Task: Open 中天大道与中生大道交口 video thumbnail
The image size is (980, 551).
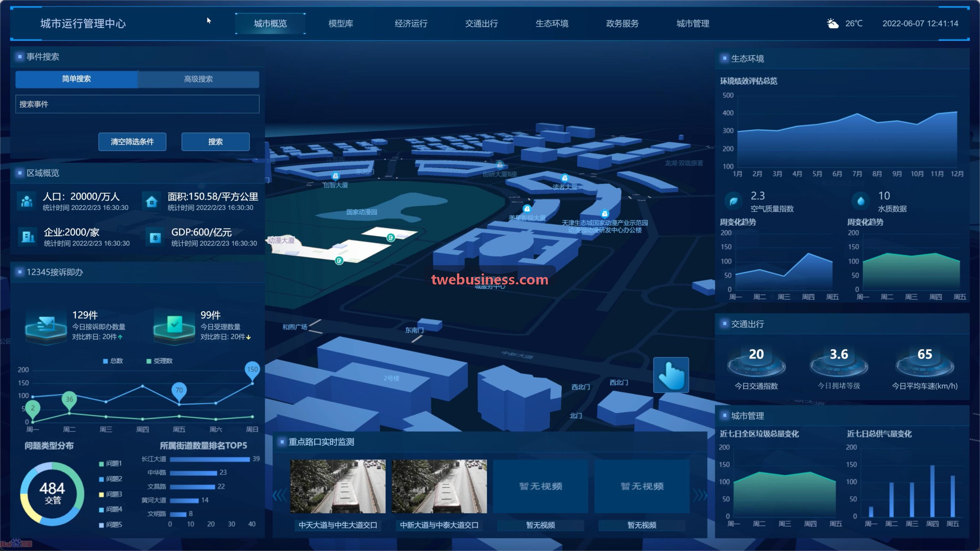Action: 338,486
